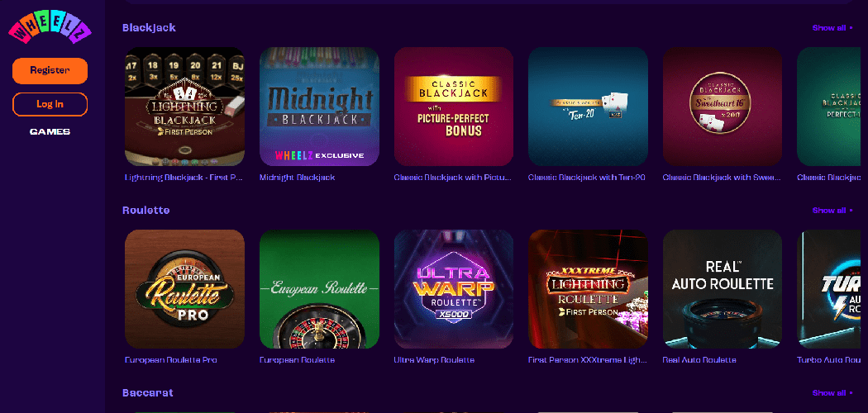The image size is (868, 413).
Task: Click the orange Register button
Action: [50, 71]
